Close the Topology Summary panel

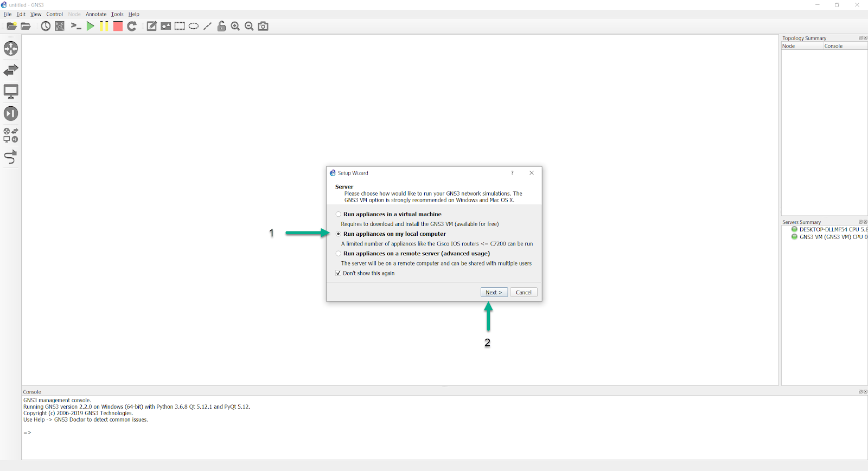tap(865, 38)
